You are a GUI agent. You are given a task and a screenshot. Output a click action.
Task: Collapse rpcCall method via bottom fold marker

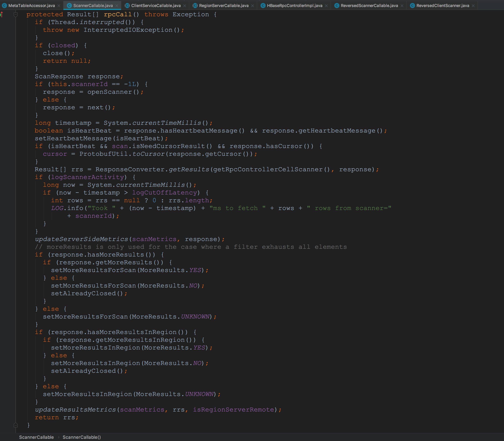16,425
